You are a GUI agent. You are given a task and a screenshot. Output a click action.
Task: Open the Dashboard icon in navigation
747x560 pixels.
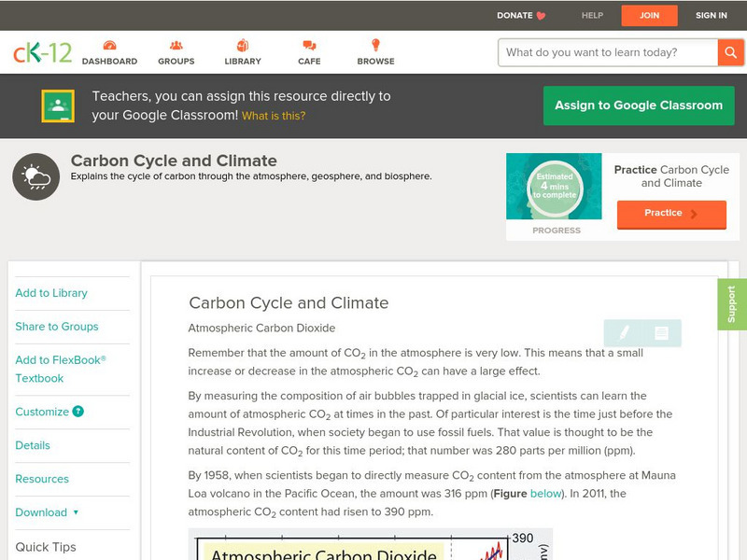pyautogui.click(x=109, y=46)
